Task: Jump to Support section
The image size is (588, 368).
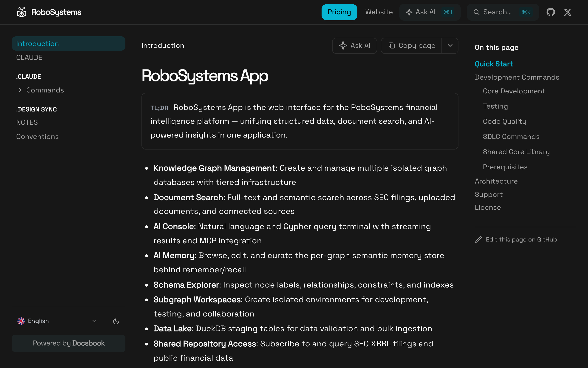Action: click(488, 195)
